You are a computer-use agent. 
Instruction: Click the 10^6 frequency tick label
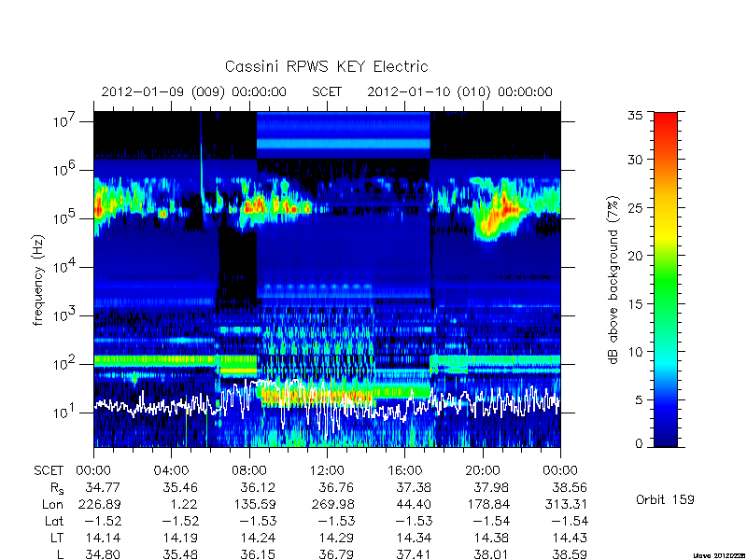coord(65,170)
